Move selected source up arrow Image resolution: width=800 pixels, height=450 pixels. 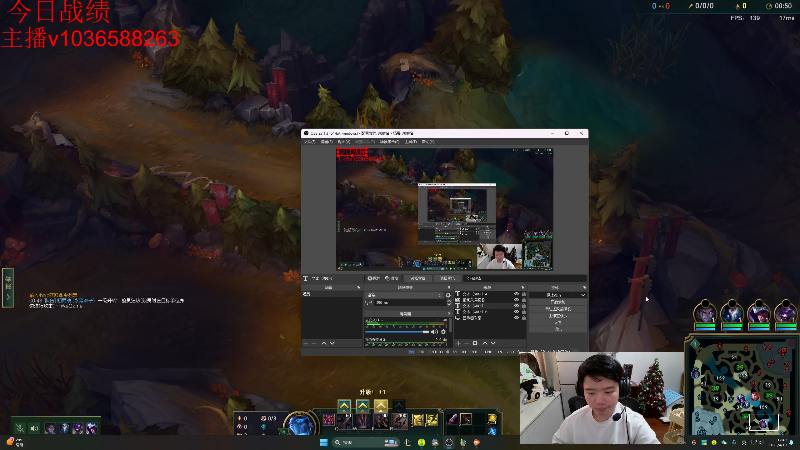click(x=485, y=343)
